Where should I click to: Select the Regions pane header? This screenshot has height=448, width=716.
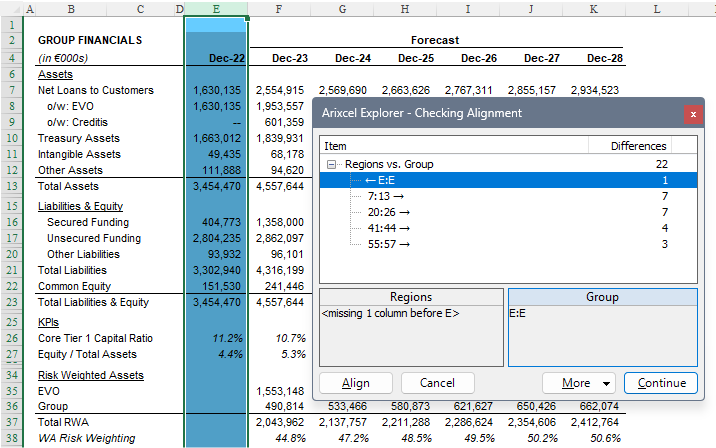point(411,297)
